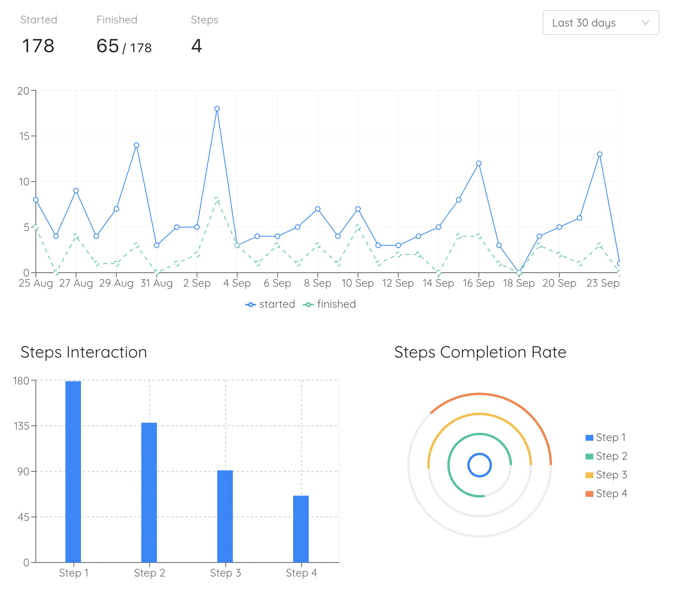The image size is (700, 589).
Task: Click the green Step 2 legend square
Action: [x=589, y=455]
